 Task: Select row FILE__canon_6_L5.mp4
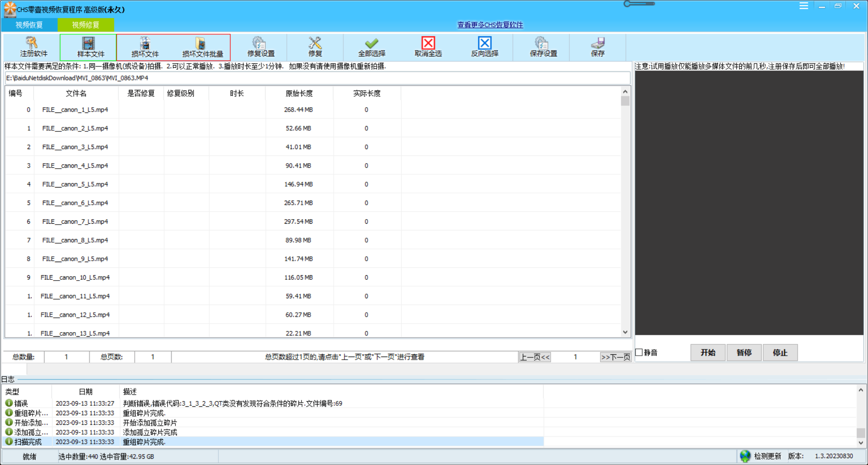(x=313, y=203)
